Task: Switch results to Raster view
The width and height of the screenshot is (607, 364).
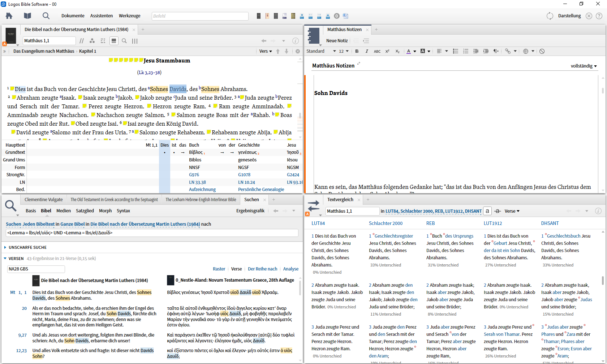Action: pos(219,269)
